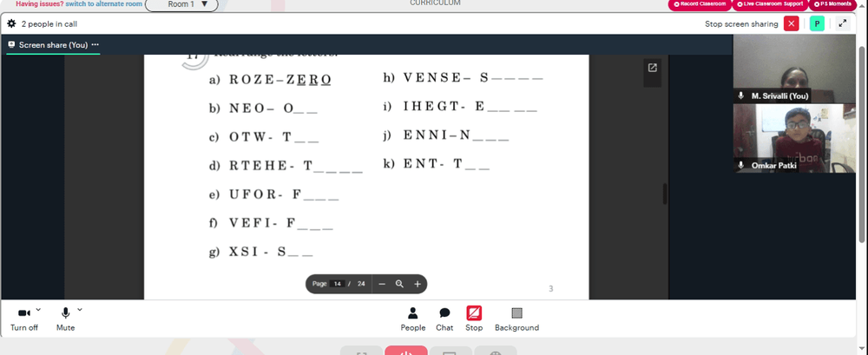
Task: Edit the page number field showing 14
Action: [x=337, y=284]
